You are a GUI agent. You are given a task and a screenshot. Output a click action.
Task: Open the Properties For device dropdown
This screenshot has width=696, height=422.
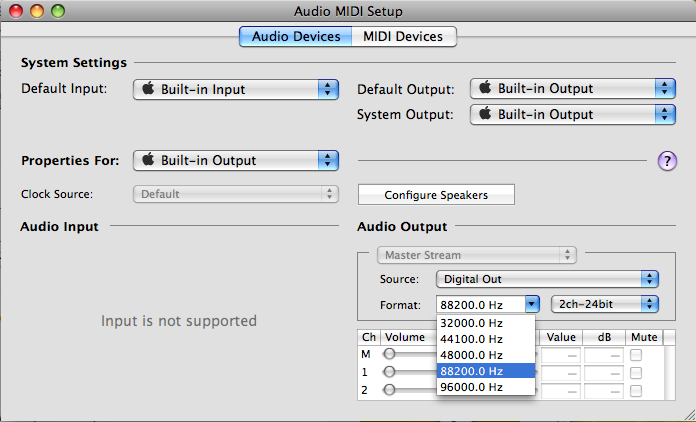coord(236,160)
